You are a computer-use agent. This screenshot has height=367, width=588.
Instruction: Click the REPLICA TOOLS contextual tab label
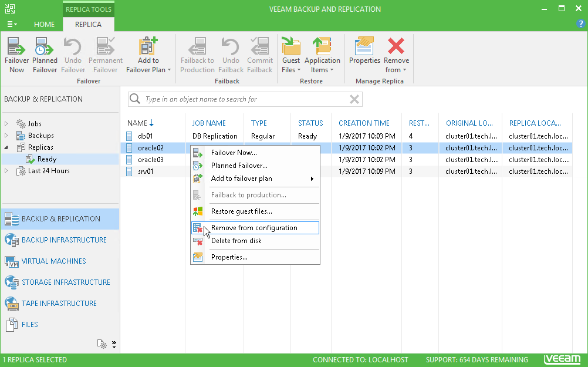coord(89,9)
